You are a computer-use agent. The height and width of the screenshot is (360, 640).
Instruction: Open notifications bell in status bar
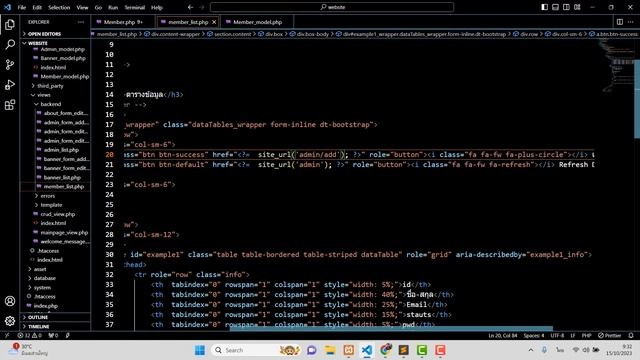(x=631, y=336)
